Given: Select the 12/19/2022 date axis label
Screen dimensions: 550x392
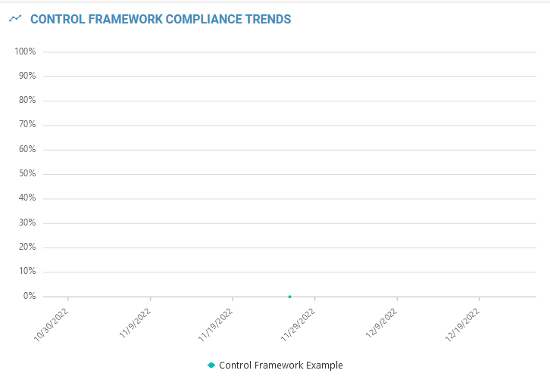Looking at the screenshot, I should [x=464, y=325].
